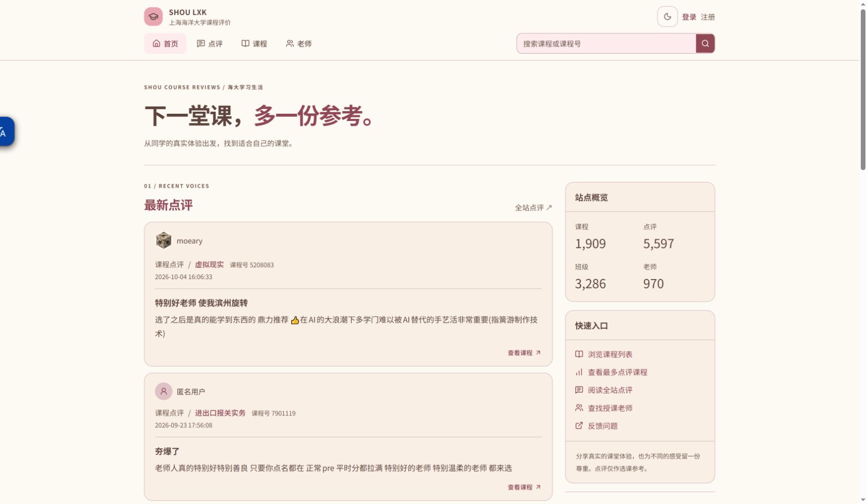This screenshot has height=504, width=867.
Task: Open the 进出口报关实务 course link
Action: pyautogui.click(x=220, y=413)
